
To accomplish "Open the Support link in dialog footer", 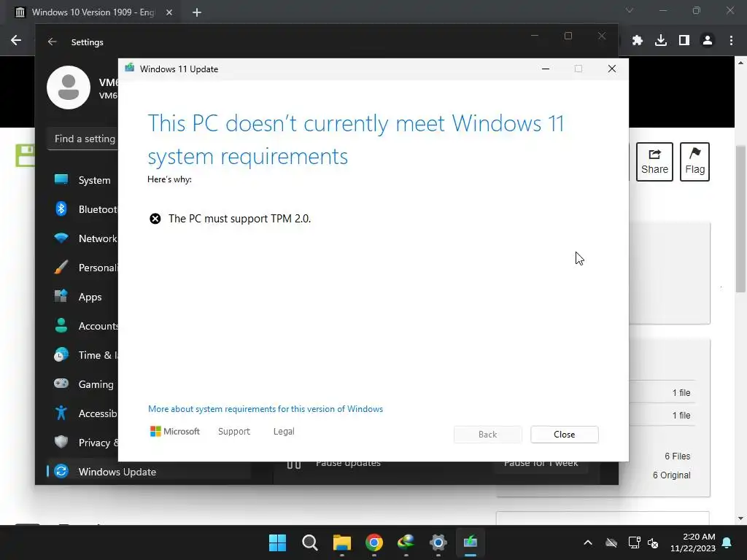I will click(x=234, y=432).
